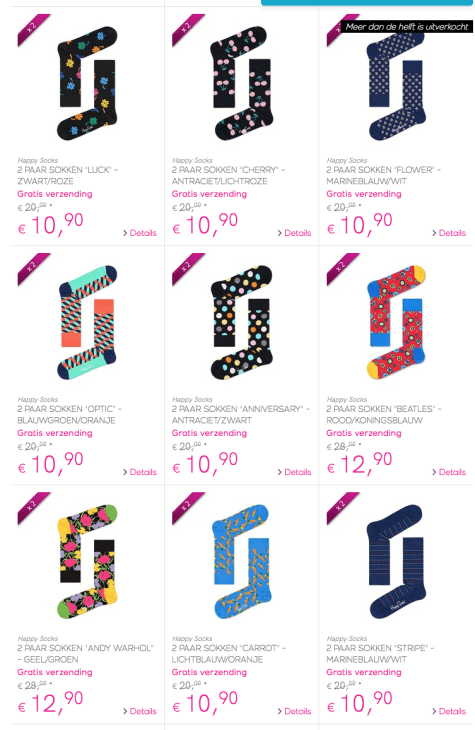View the CHERRY socks product image
Viewport: 475px width, 730px height.
coord(241,83)
